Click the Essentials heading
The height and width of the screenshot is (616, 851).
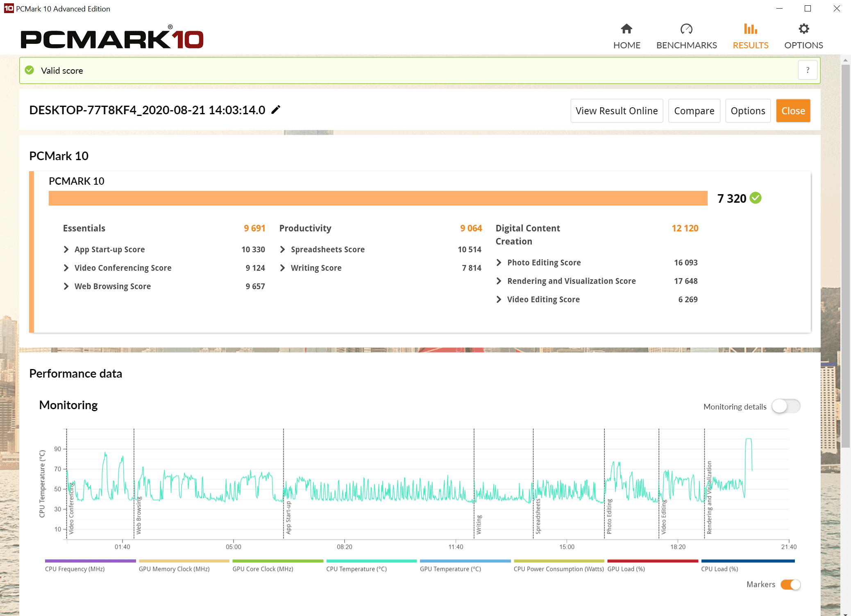coord(84,228)
